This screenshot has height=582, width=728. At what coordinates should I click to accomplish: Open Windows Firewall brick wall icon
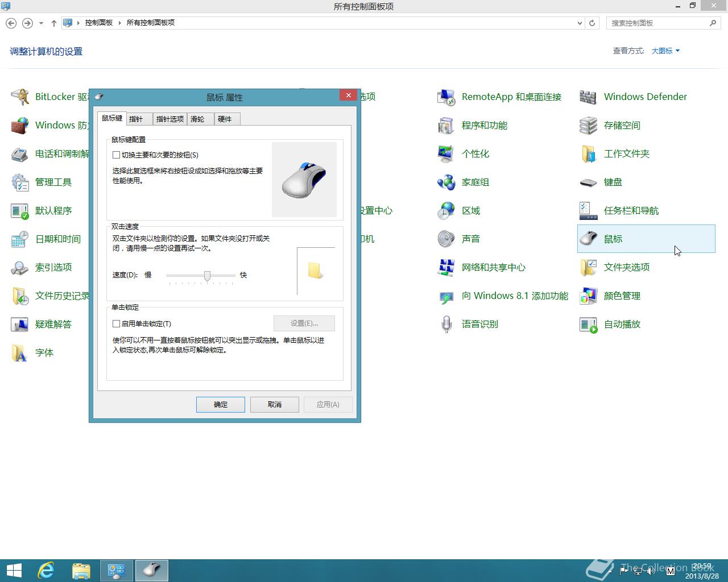20,125
